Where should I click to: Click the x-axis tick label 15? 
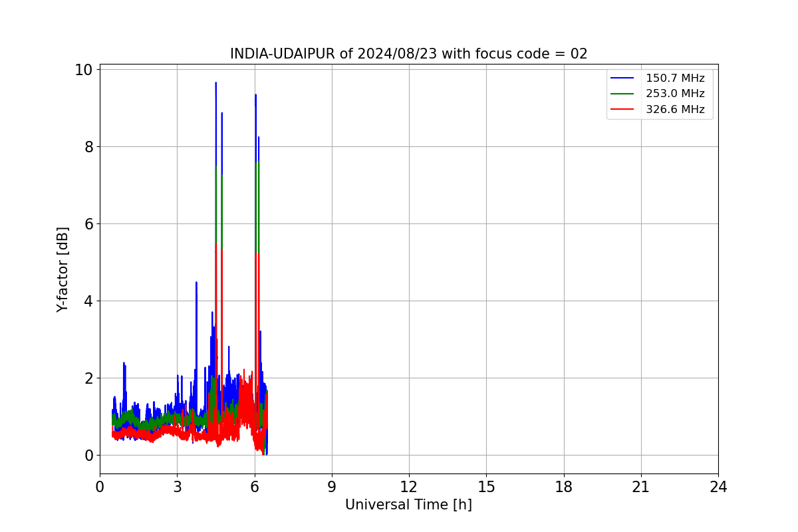(x=486, y=487)
